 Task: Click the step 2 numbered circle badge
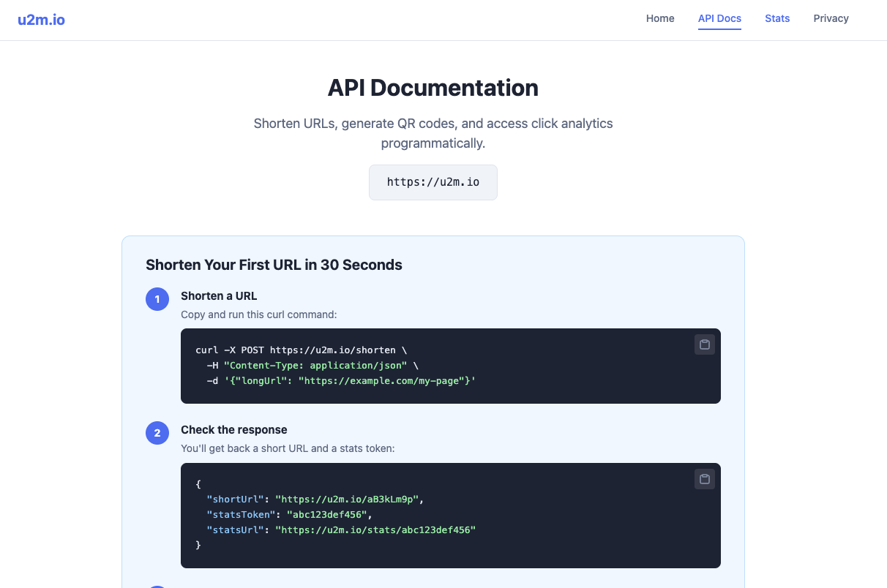pos(157,433)
